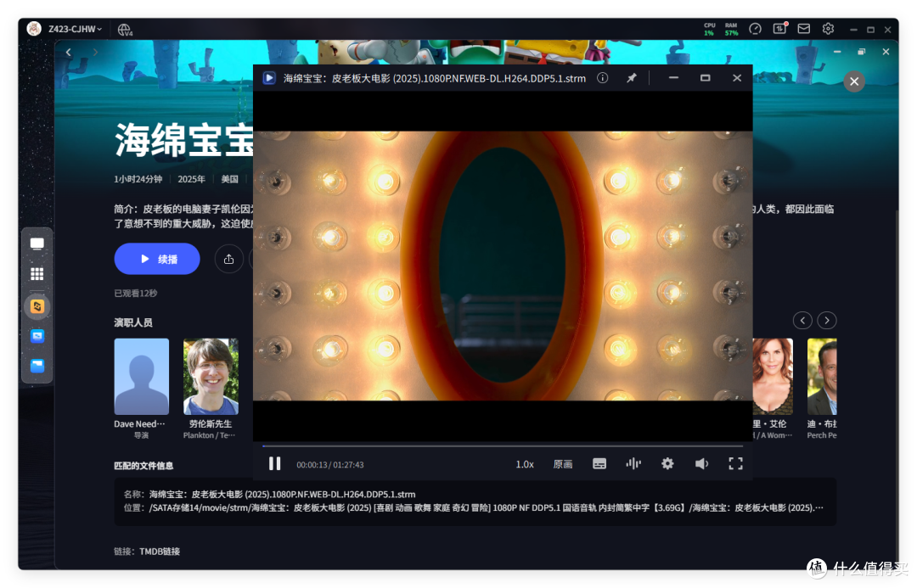Show next cast members
This screenshot has height=588, width=917.
[x=827, y=320]
